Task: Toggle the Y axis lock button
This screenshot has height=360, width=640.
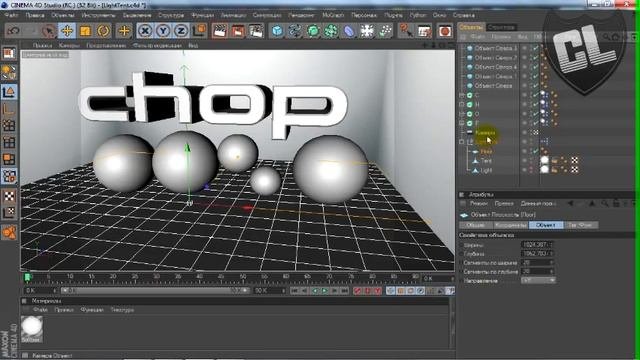Action: coord(163,31)
